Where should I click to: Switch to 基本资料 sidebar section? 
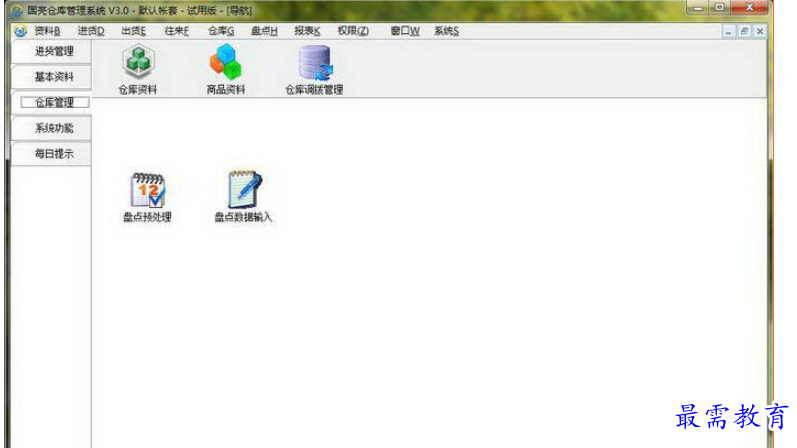pos(51,77)
